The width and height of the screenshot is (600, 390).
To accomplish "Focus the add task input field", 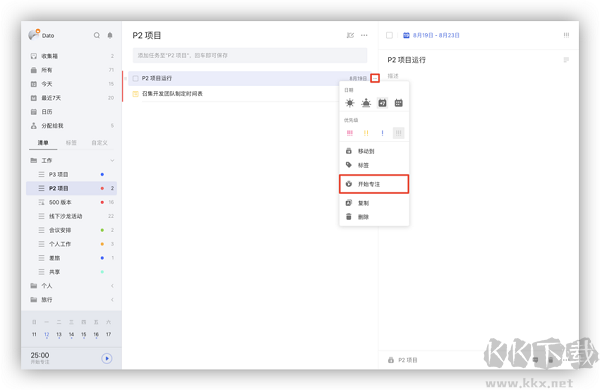I will [250, 55].
